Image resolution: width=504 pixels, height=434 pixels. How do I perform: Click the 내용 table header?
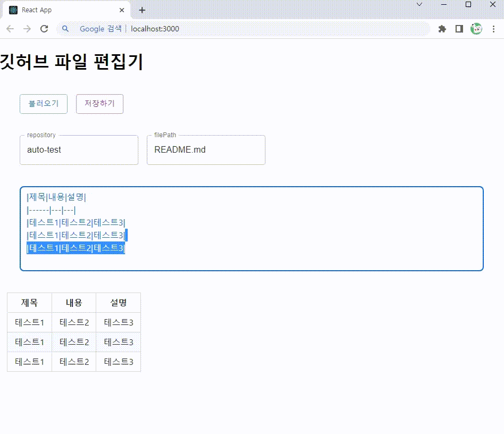tap(74, 303)
